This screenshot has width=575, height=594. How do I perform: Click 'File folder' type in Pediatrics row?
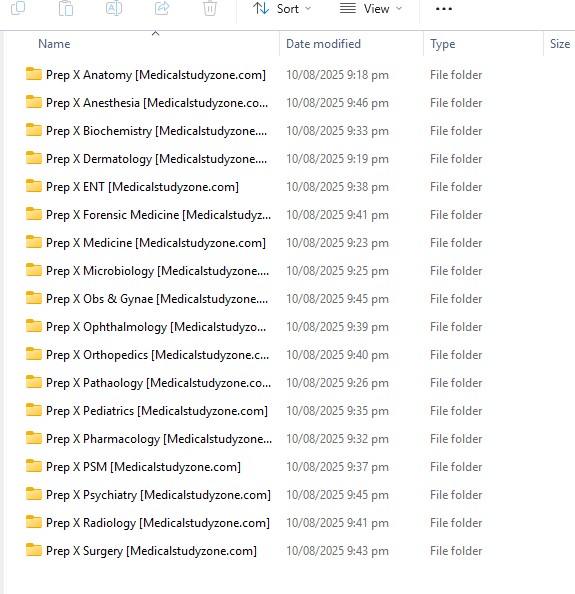coord(456,411)
